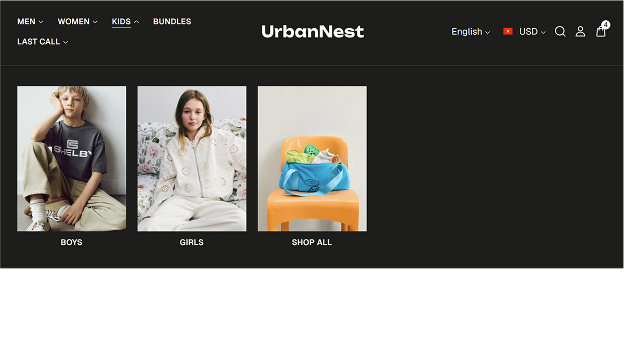Open the English language selector
The image size is (624, 364).
point(471,32)
